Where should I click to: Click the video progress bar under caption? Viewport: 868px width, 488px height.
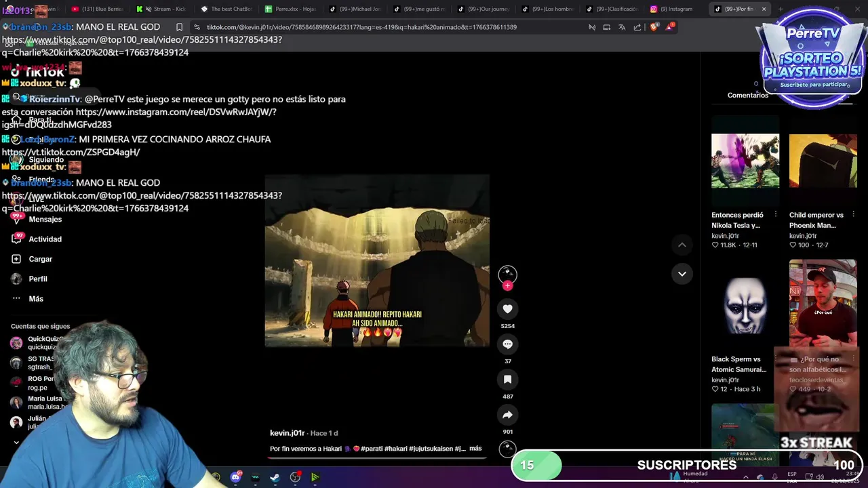[376, 457]
